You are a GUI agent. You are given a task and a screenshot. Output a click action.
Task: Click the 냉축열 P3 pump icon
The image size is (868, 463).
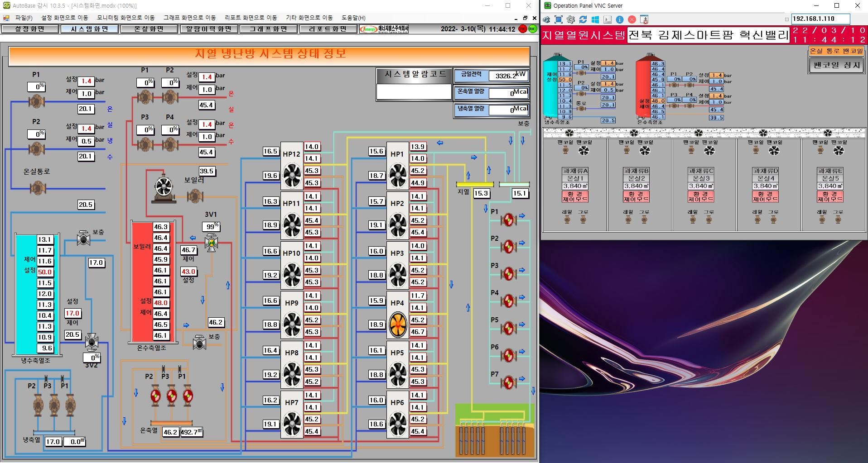[54, 405]
